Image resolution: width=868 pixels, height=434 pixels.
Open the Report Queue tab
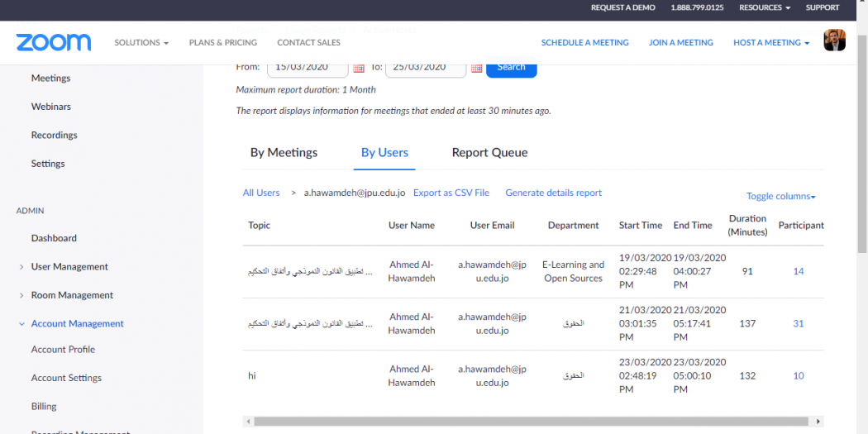pos(490,153)
